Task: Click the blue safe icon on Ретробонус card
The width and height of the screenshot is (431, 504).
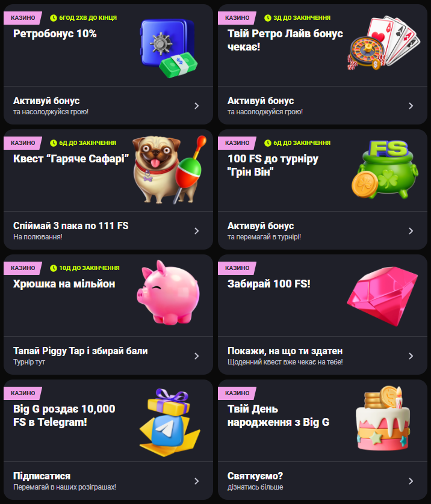Action: 169,48
